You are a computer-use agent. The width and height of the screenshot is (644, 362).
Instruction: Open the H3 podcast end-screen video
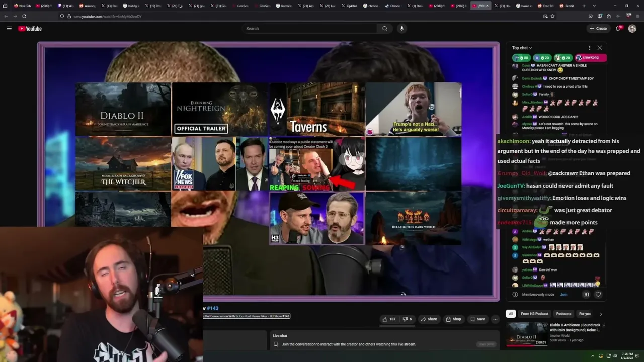317,218
